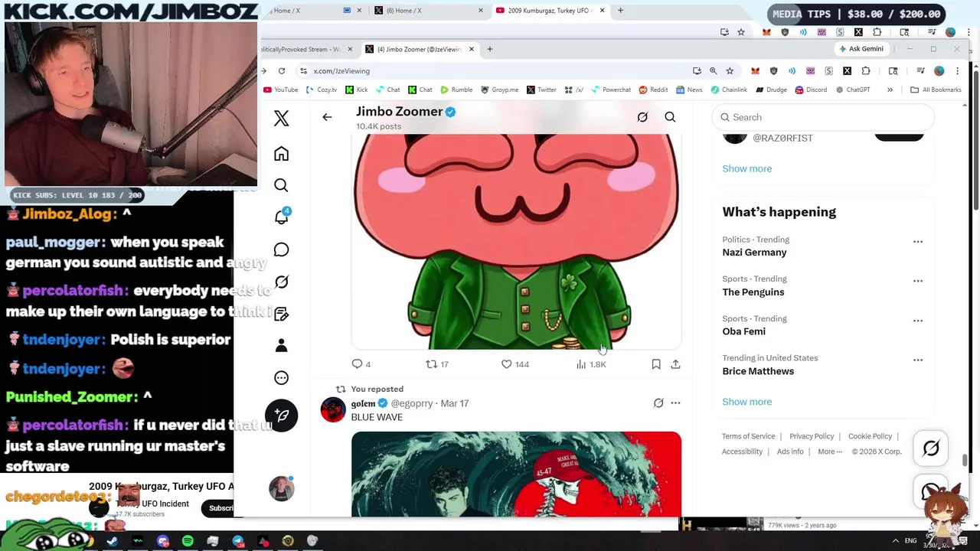Image resolution: width=980 pixels, height=551 pixels.
Task: Open the floating Grok button
Action: click(931, 448)
